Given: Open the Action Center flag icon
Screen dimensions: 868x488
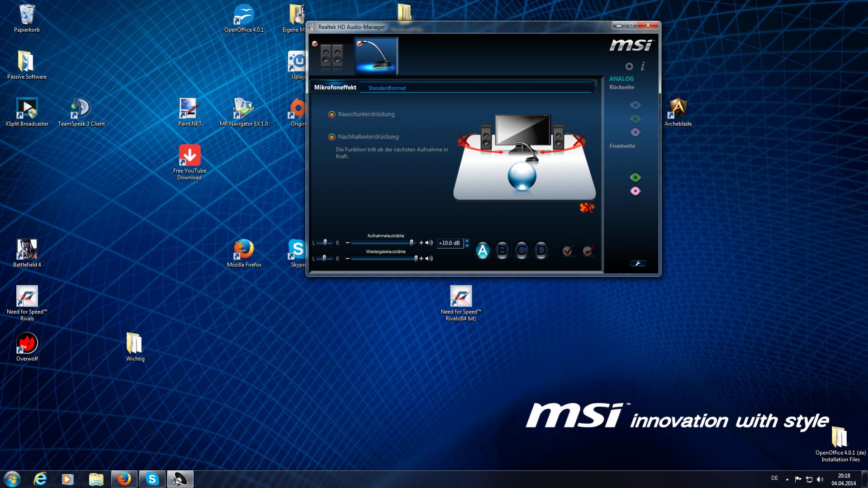Looking at the screenshot, I should point(798,479).
